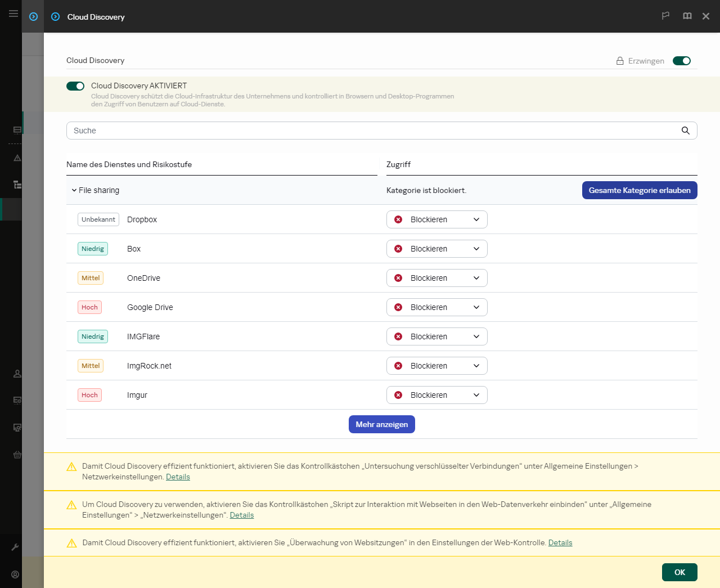Open the first Details link
Image resolution: width=720 pixels, height=588 pixels.
point(178,477)
